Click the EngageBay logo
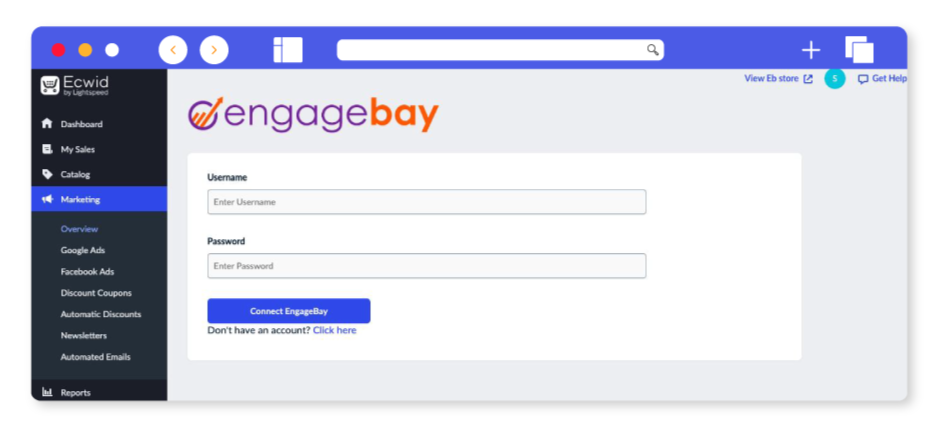Viewport: 937px width, 426px height. [x=313, y=114]
